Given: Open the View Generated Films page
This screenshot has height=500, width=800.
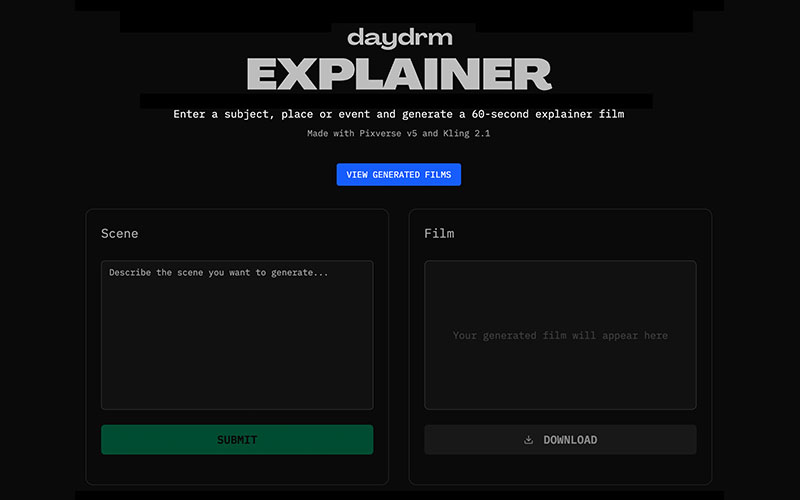Looking at the screenshot, I should 398,175.
